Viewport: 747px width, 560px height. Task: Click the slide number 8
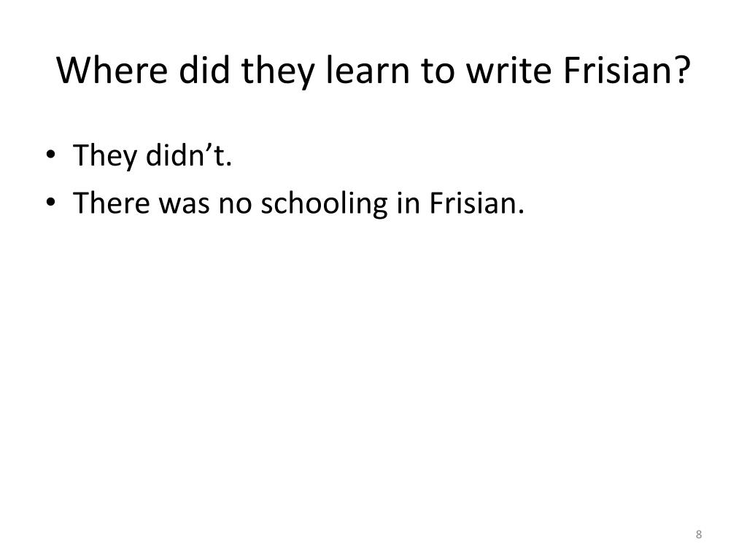pyautogui.click(x=699, y=536)
